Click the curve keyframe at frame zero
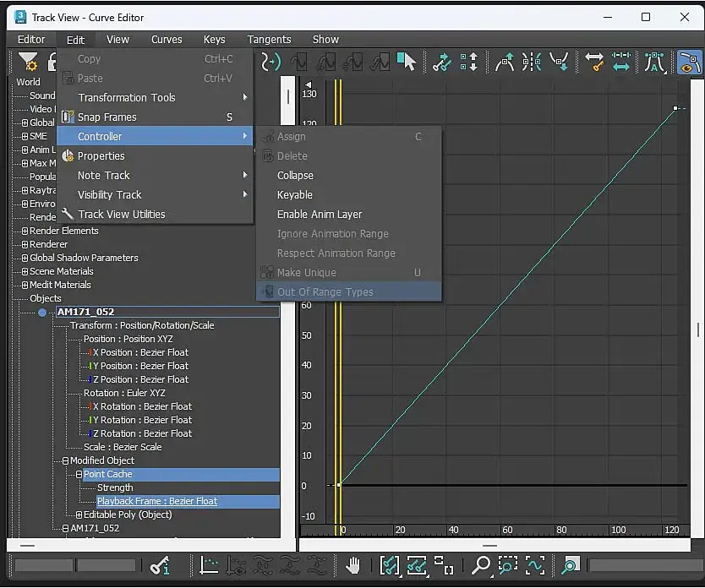This screenshot has height=588, width=705. click(x=339, y=485)
